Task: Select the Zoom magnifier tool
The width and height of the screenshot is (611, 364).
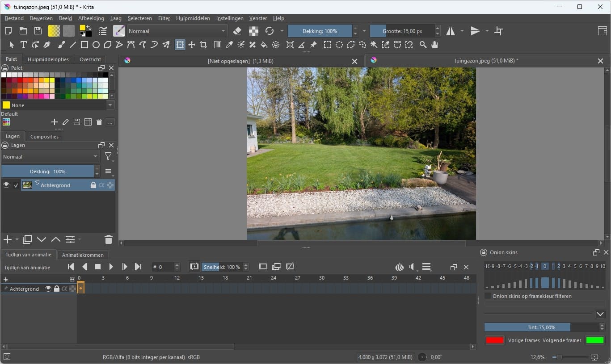Action: 423,45
